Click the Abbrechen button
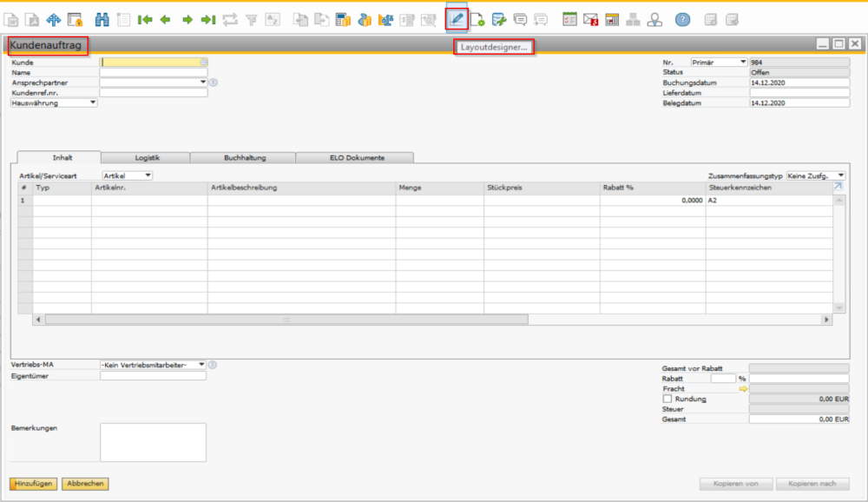This screenshot has height=502, width=868. 85,484
